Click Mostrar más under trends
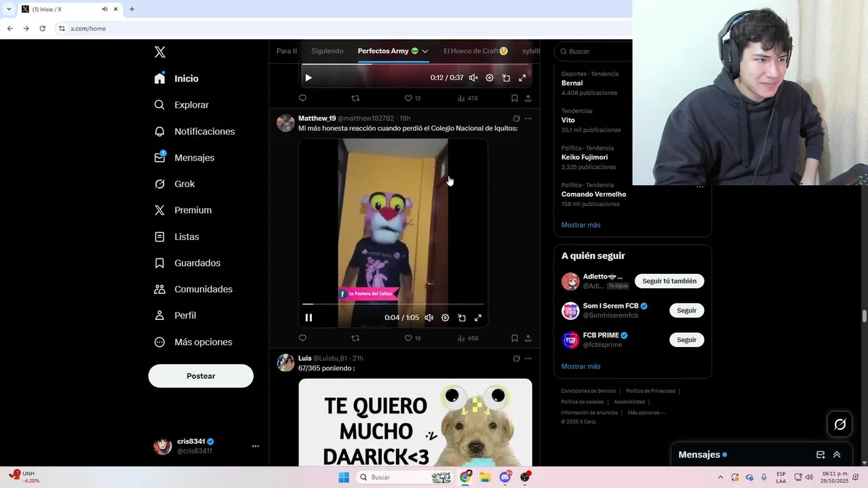 581,225
